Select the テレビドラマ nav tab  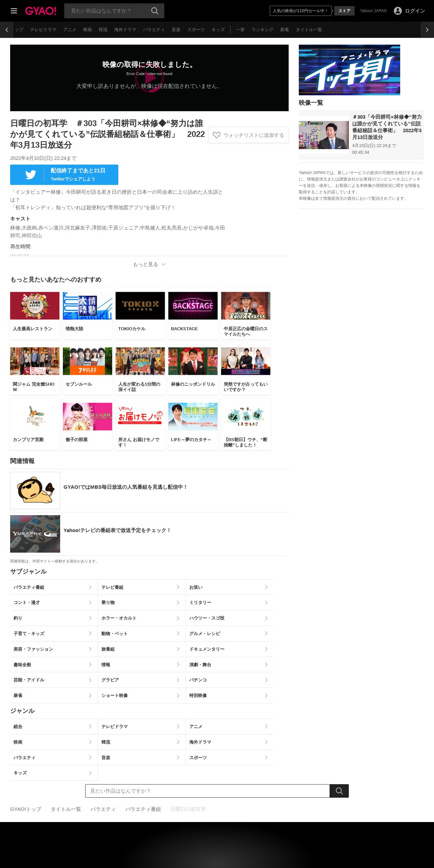coord(43,30)
